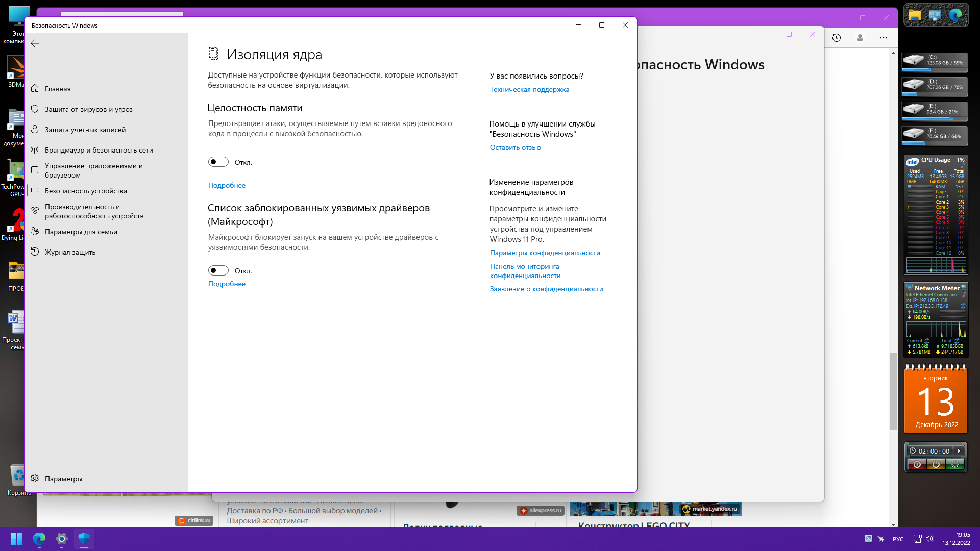Click the shield icon for virus protection
The image size is (980, 551).
point(35,109)
